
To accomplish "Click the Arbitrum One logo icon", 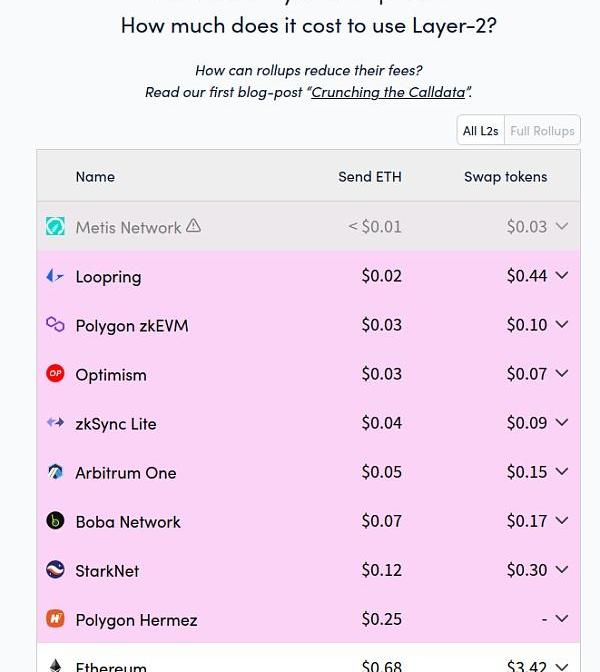I will tap(55, 472).
